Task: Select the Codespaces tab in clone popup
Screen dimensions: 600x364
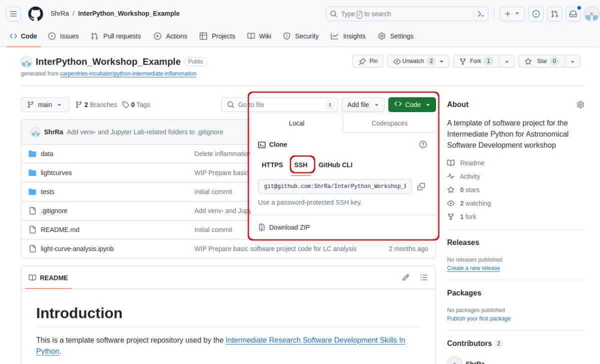Action: [389, 123]
